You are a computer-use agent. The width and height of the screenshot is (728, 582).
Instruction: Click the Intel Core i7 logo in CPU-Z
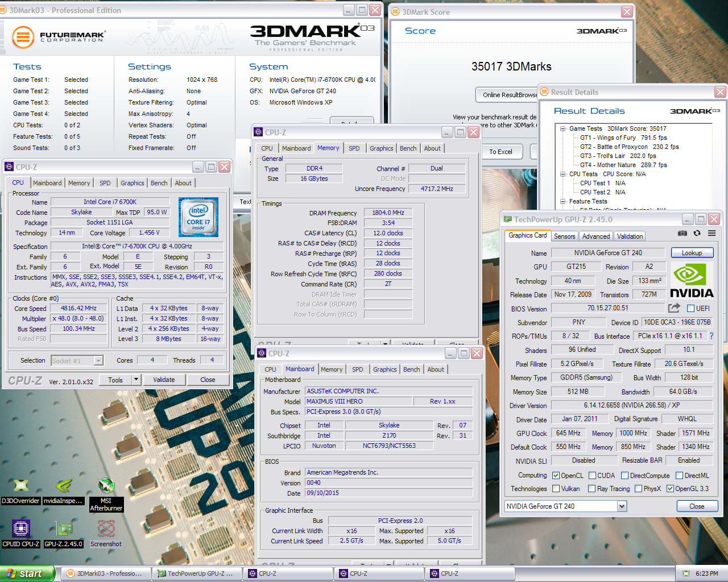[x=198, y=217]
